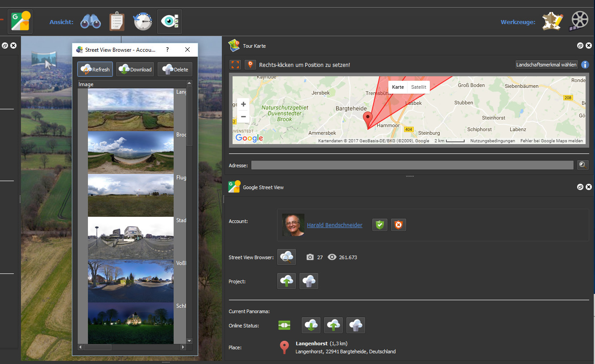Switch map to Satellit view
This screenshot has width=595, height=364.
point(418,87)
